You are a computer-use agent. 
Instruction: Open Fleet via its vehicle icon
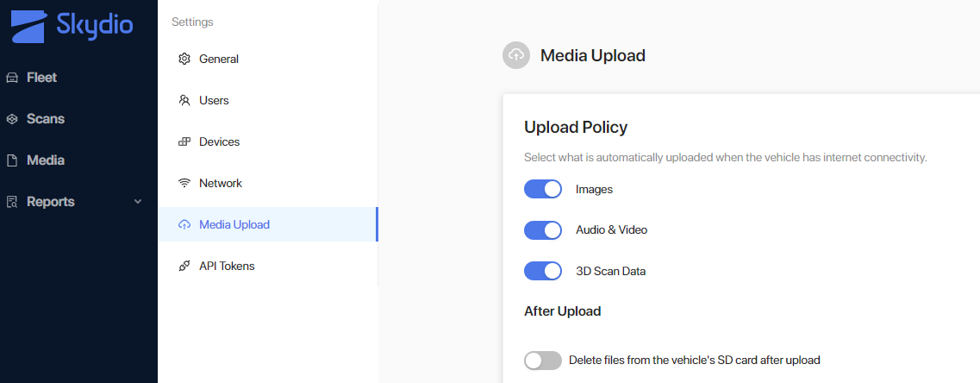pos(12,78)
